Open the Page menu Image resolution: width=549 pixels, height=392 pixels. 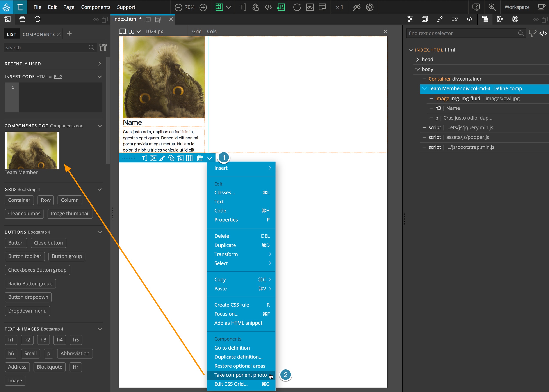pyautogui.click(x=69, y=7)
